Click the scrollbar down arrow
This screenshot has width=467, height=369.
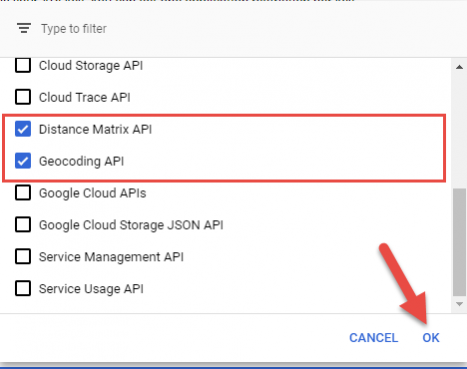pos(459,304)
